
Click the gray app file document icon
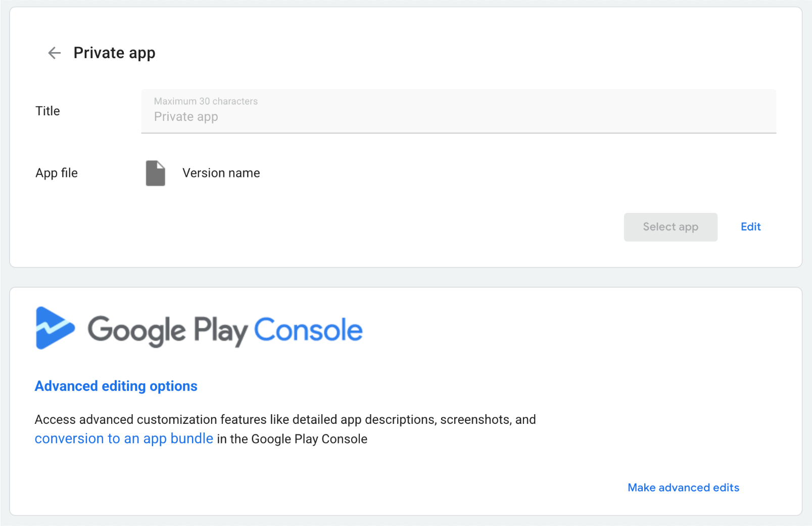[x=156, y=173]
